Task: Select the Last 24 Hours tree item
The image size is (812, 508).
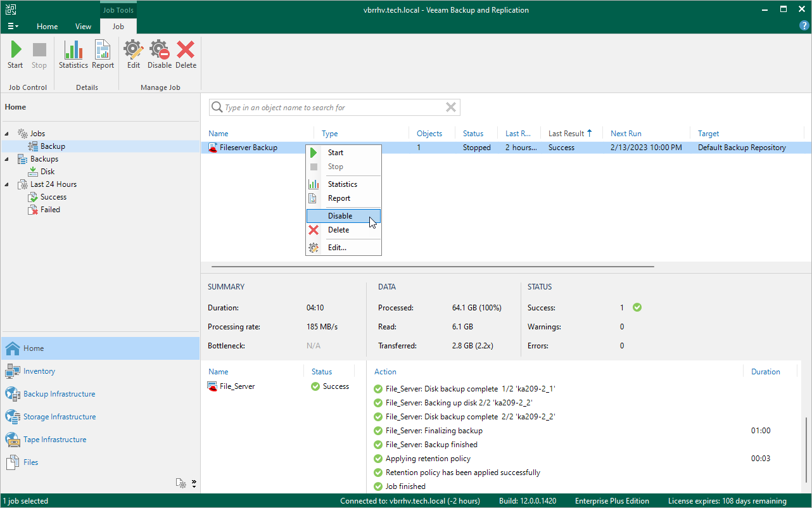Action: (53, 184)
